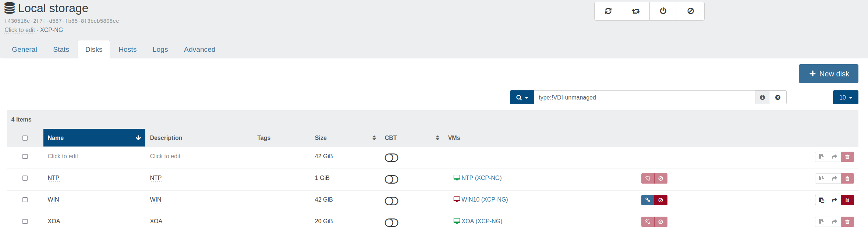The width and height of the screenshot is (868, 235).
Task: Connect the WIN10 VBD link icon
Action: click(x=648, y=200)
